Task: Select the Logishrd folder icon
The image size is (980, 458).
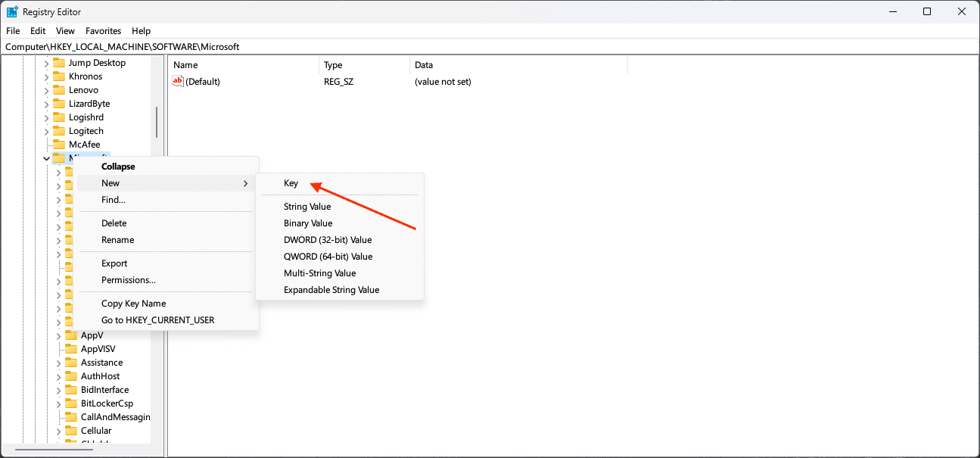Action: pos(59,117)
